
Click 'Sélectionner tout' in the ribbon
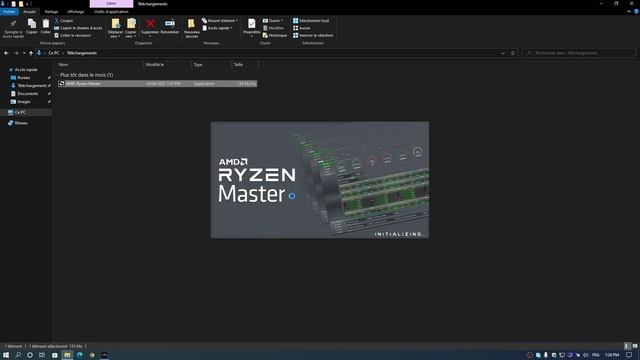(311, 20)
